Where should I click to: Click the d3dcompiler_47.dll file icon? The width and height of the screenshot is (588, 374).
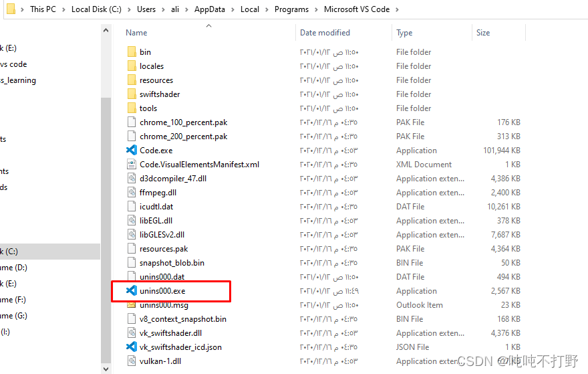click(132, 179)
